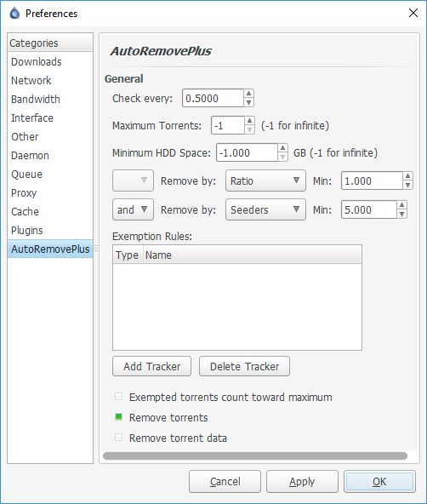Open the Seeders remove-by dropdown
Viewport: 427px width, 504px height.
265,209
